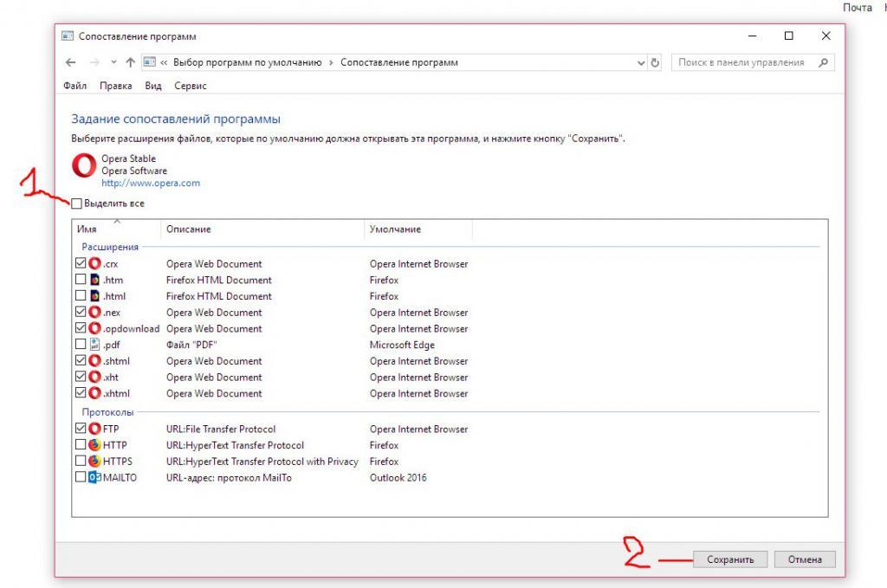Close the 'Сопоставление программ' window
Viewport: 887px width, 588px height.
coord(825,36)
